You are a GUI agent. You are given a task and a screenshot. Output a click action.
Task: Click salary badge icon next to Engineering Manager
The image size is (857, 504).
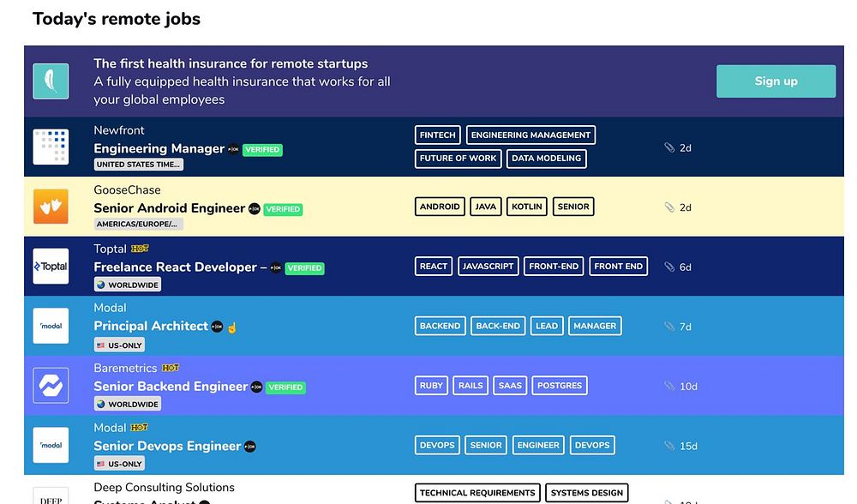coord(233,149)
